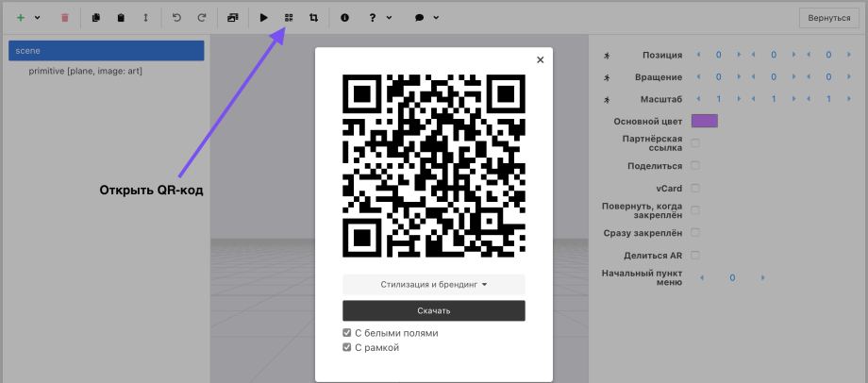The width and height of the screenshot is (868, 383).
Task: Click the copy icon in toolbar
Action: pyautogui.click(x=95, y=17)
